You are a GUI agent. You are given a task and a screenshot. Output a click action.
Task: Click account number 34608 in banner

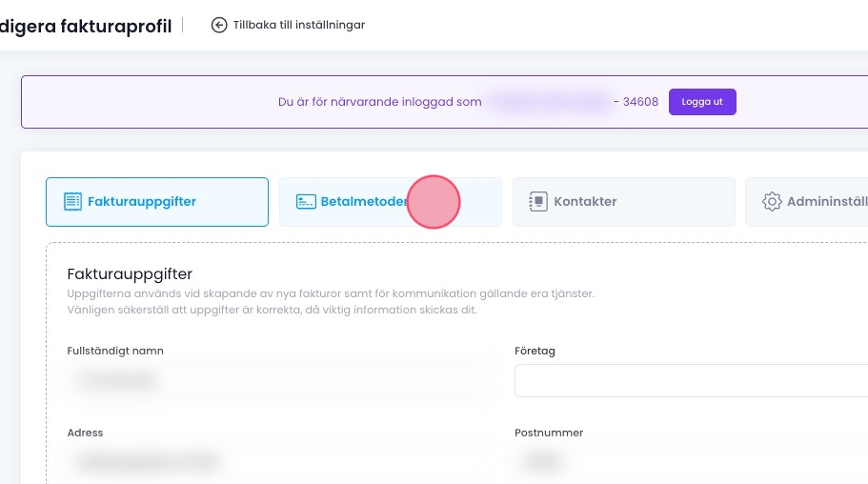[x=640, y=102]
